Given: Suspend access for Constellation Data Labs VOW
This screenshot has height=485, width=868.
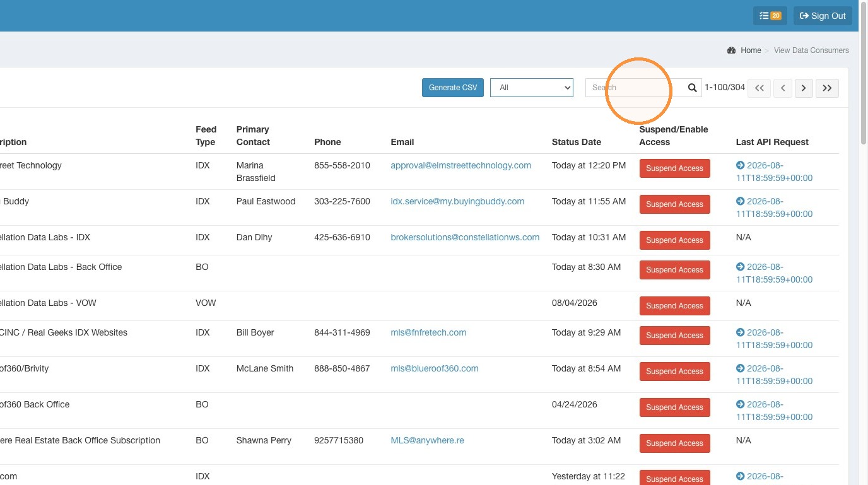Looking at the screenshot, I should click(x=674, y=306).
